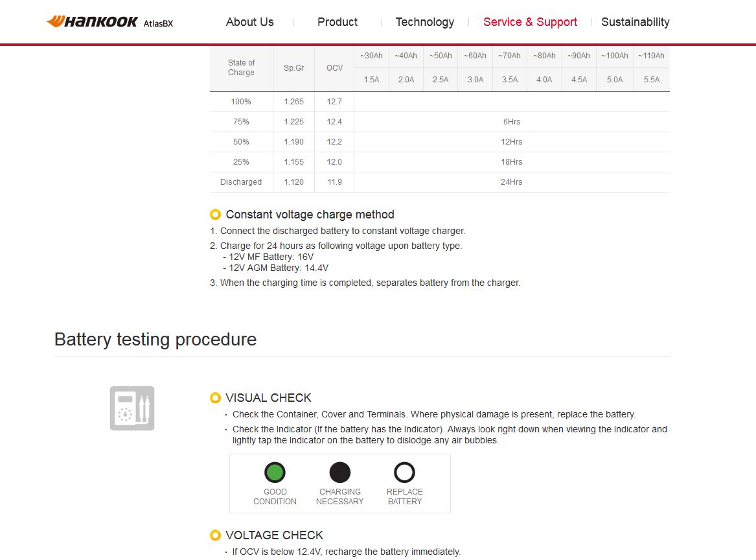Screen dimensions: 756x560
Task: Click the 12.4 OCV value in the table
Action: pos(334,122)
